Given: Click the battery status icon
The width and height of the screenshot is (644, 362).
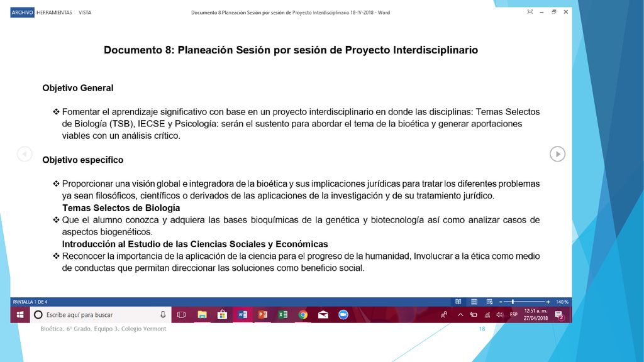Looking at the screenshot, I should tap(474, 315).
